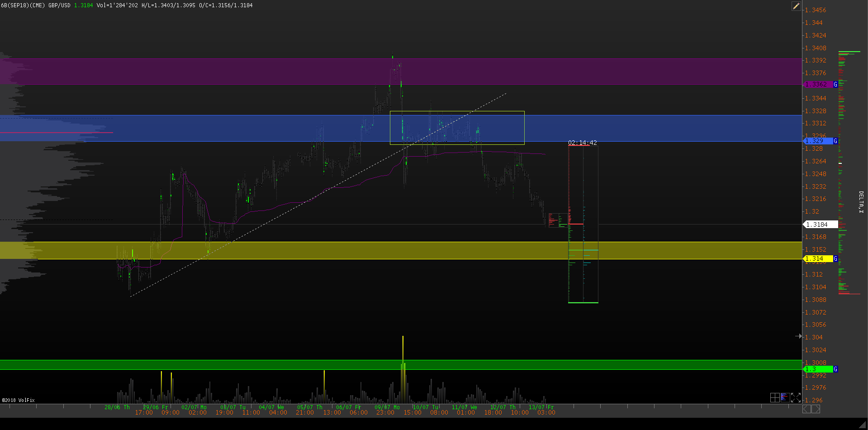Click the small arrow marker beside 1.304
The image size is (868, 430).
(798, 336)
